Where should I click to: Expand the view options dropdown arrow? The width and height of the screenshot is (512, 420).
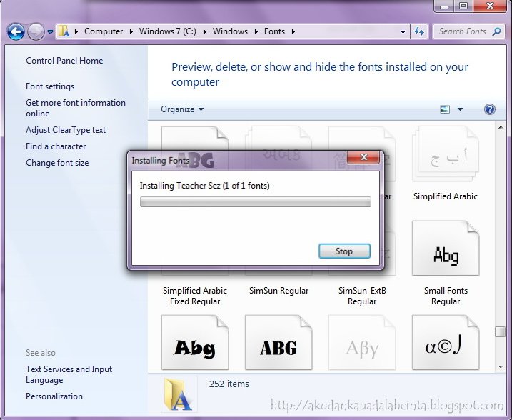click(x=460, y=109)
